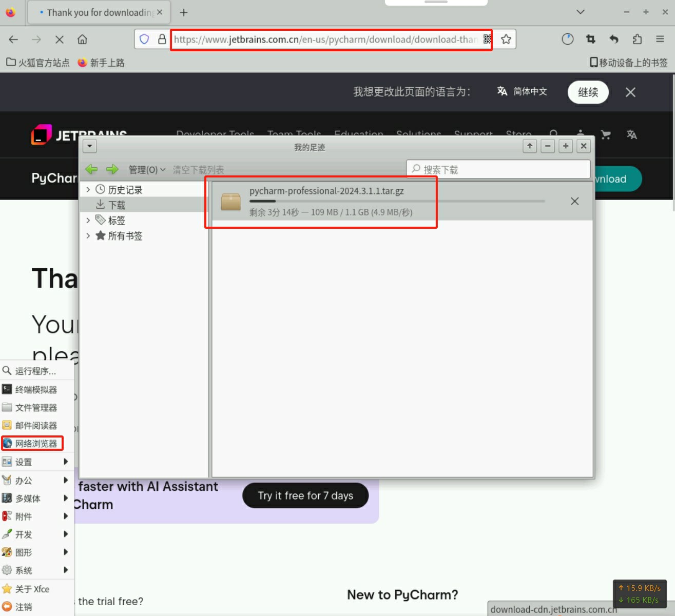Select the screenshot crop tool icon
The height and width of the screenshot is (616, 675).
coord(591,39)
